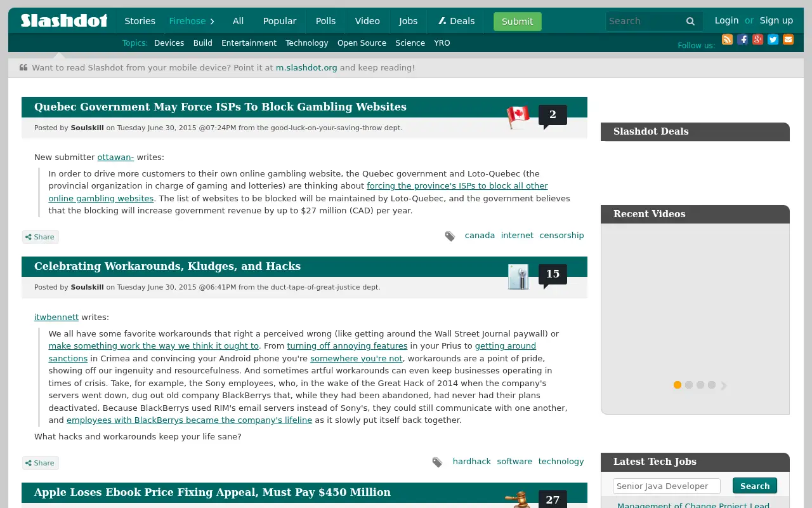Open the Stories nav item
This screenshot has width=812, height=508.
140,21
